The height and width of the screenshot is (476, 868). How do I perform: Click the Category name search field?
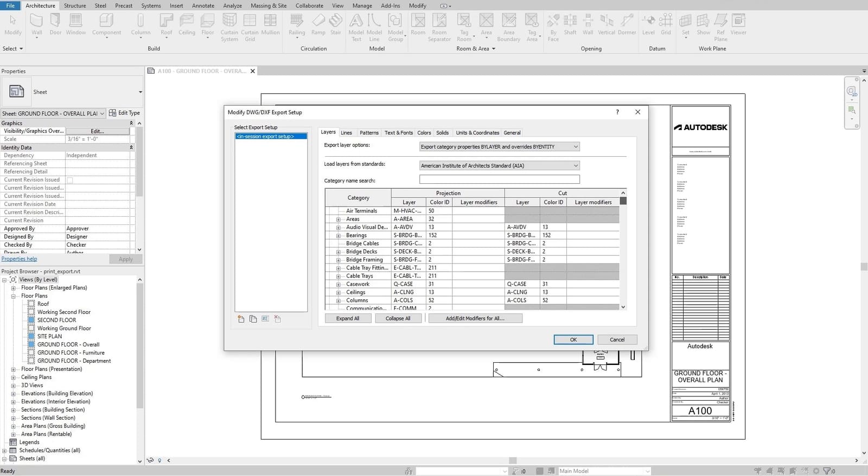point(500,179)
